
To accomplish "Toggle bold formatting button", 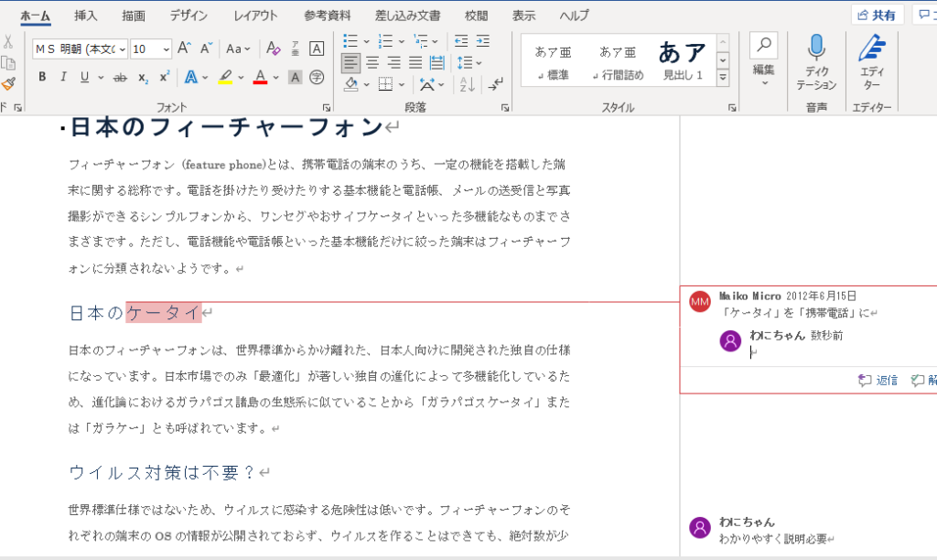I will tap(42, 77).
